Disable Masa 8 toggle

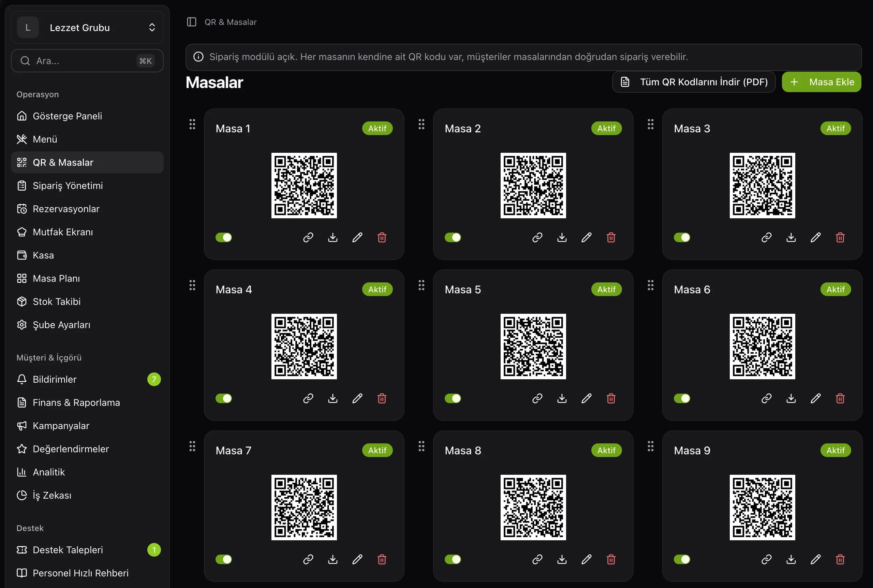pos(453,559)
